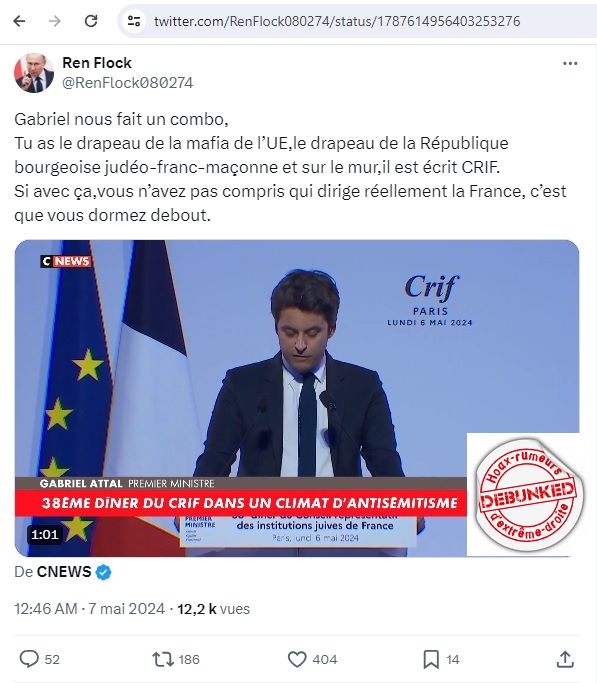The height and width of the screenshot is (683, 597).
Task: Go back with the browser back arrow
Action: coord(20,21)
